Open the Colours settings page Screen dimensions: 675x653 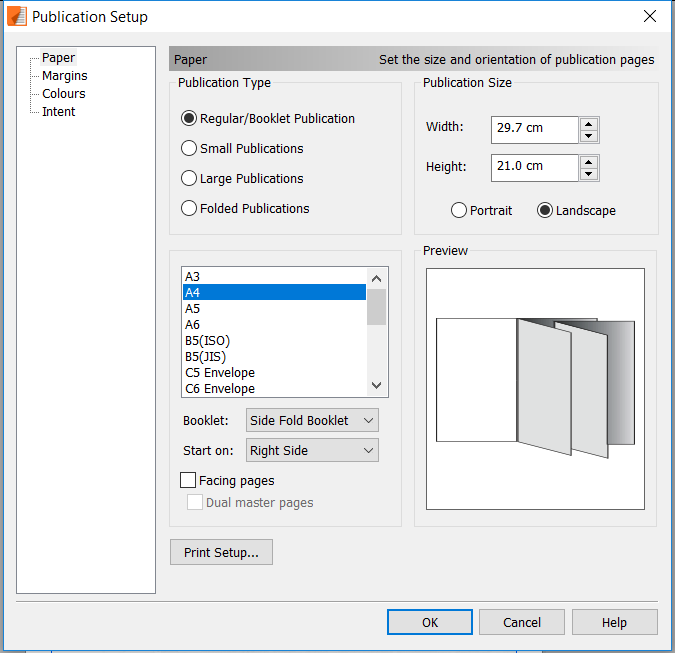pyautogui.click(x=64, y=94)
